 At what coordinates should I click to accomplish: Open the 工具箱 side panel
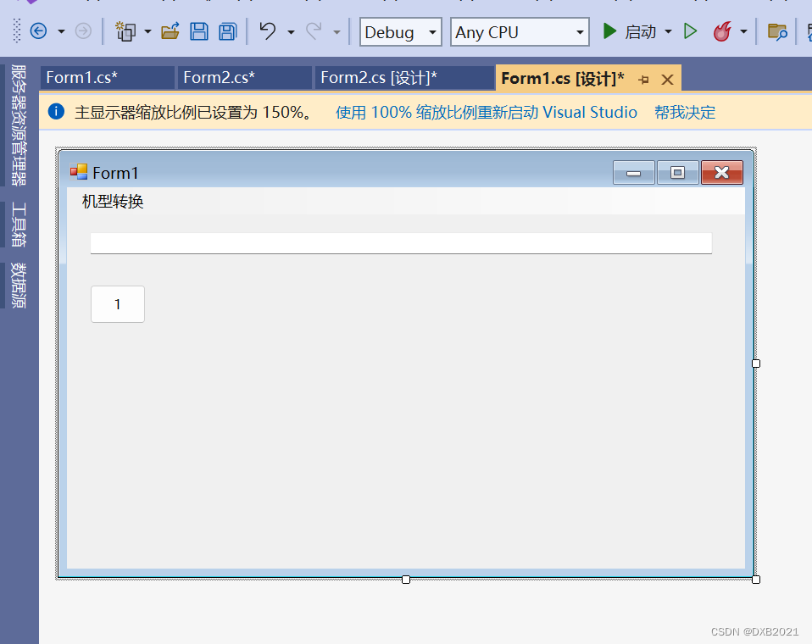pyautogui.click(x=18, y=225)
